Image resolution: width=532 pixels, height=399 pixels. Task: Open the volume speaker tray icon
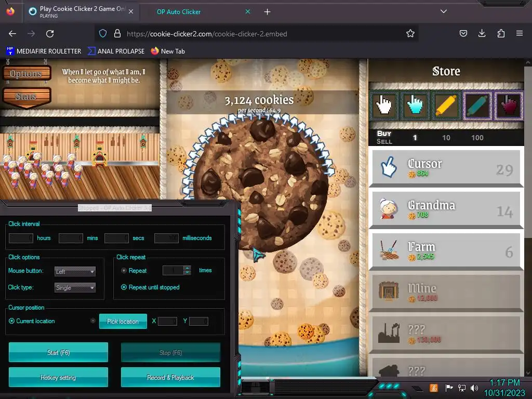[474, 388]
